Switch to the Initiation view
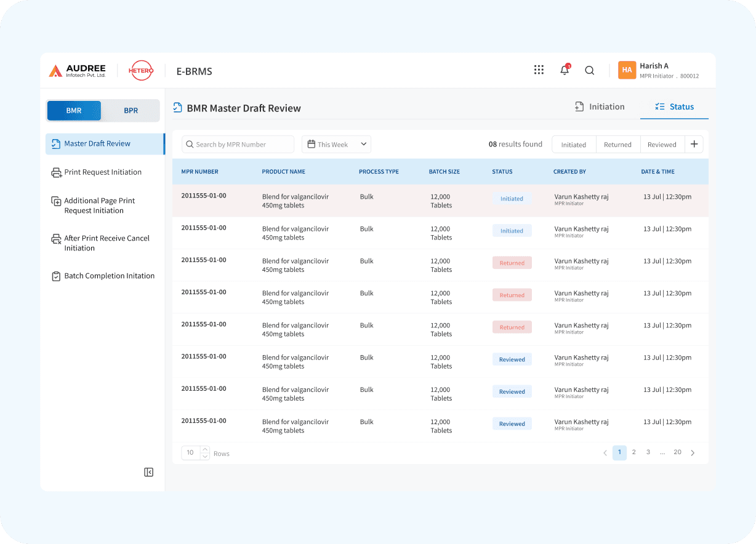Image resolution: width=756 pixels, height=544 pixels. 600,106
